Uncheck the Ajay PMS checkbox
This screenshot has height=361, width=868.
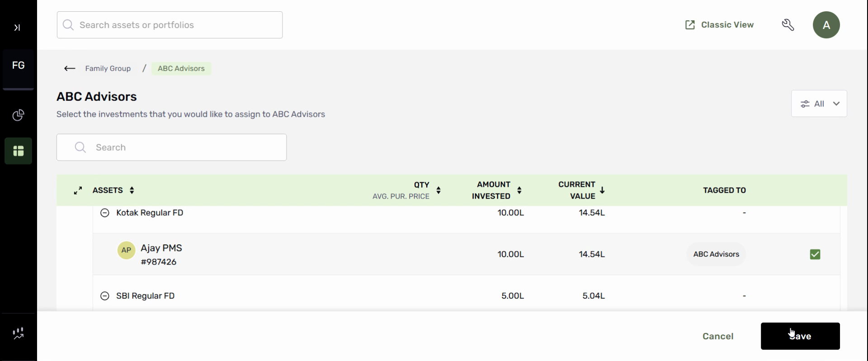pyautogui.click(x=815, y=254)
